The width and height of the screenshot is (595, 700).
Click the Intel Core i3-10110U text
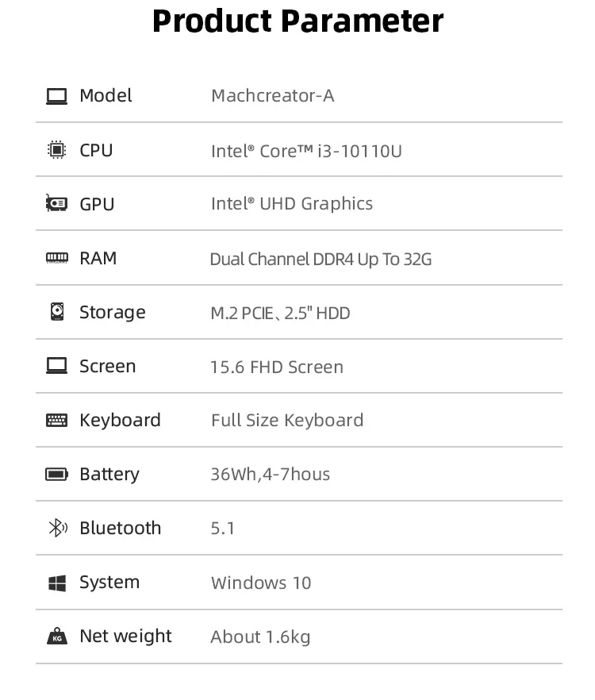306,151
